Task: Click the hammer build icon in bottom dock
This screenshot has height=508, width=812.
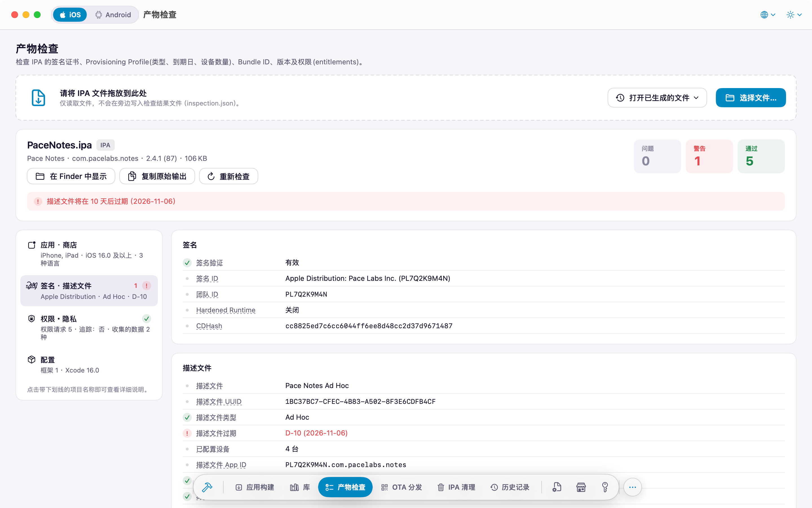Action: tap(207, 487)
